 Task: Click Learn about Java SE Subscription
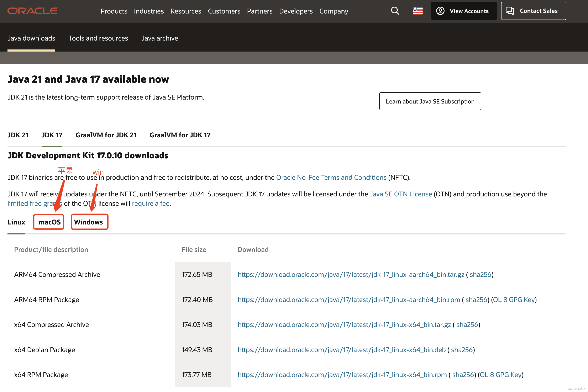[430, 101]
